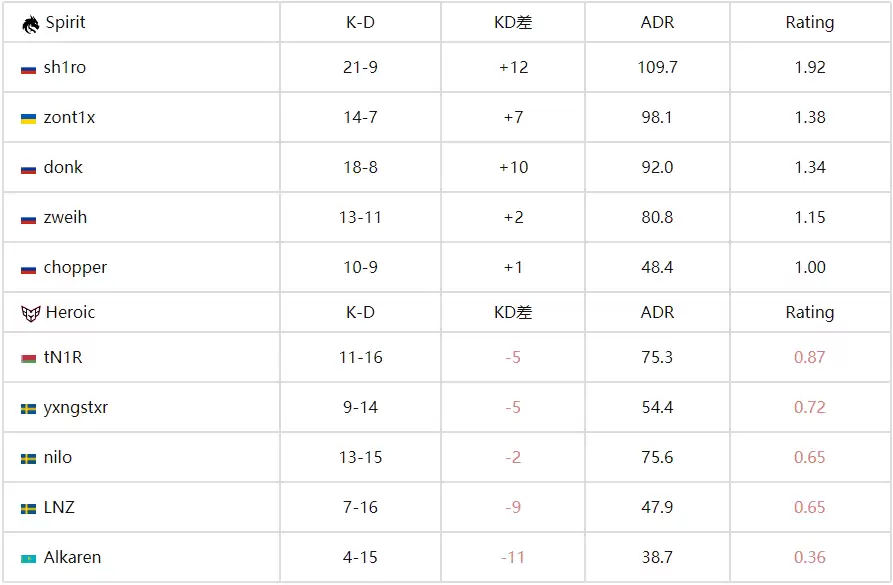Image resolution: width=893 pixels, height=585 pixels.
Task: Click the ADR header in Heroic row
Action: click(x=657, y=313)
